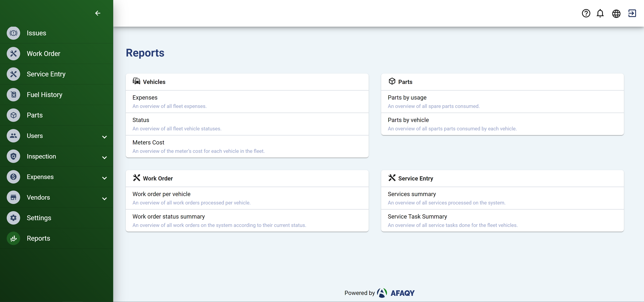The height and width of the screenshot is (302, 644).
Task: Click 'An overview of all fleet expenses.' text
Action: (x=170, y=106)
